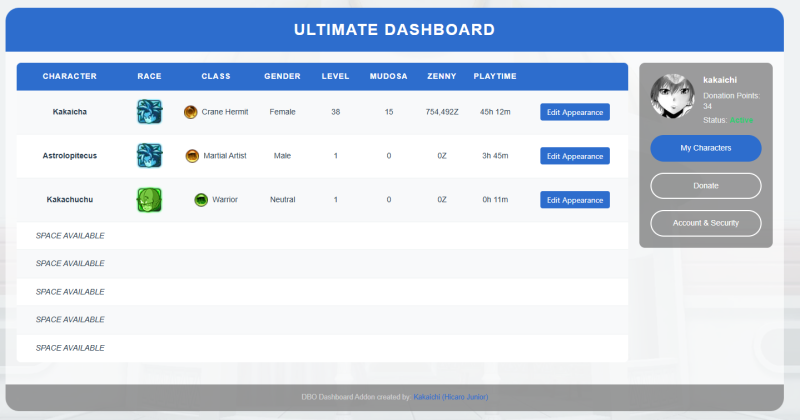This screenshot has height=420, width=800.
Task: Click the race icon in Kakaicha's row
Action: 149,112
